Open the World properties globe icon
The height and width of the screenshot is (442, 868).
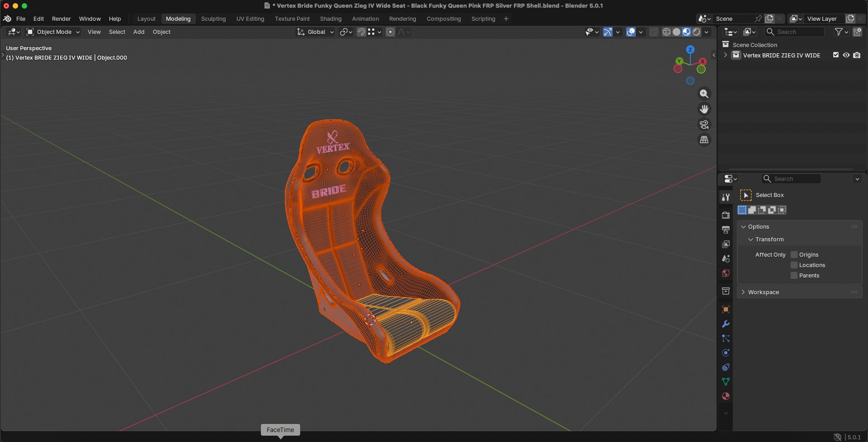(x=726, y=273)
